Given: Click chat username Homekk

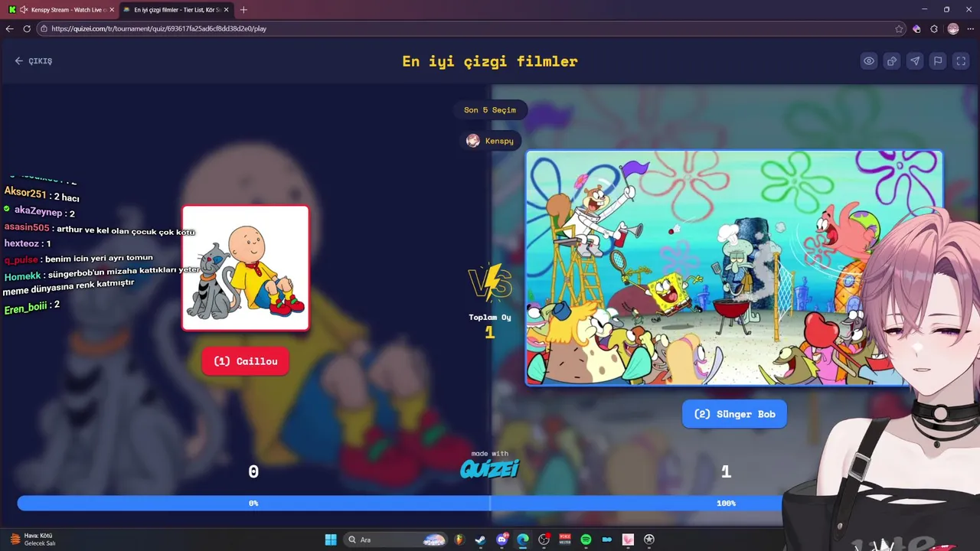Looking at the screenshot, I should pos(22,275).
